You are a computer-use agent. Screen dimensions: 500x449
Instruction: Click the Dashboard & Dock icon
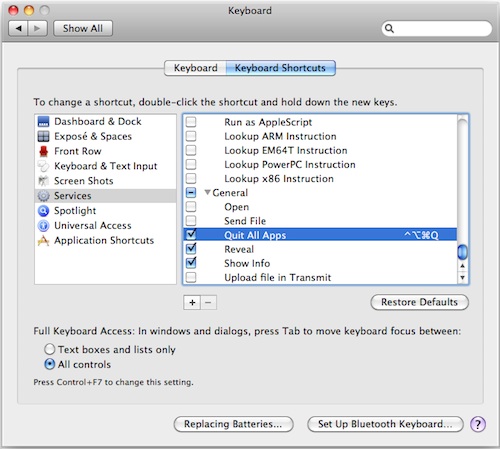[43, 122]
